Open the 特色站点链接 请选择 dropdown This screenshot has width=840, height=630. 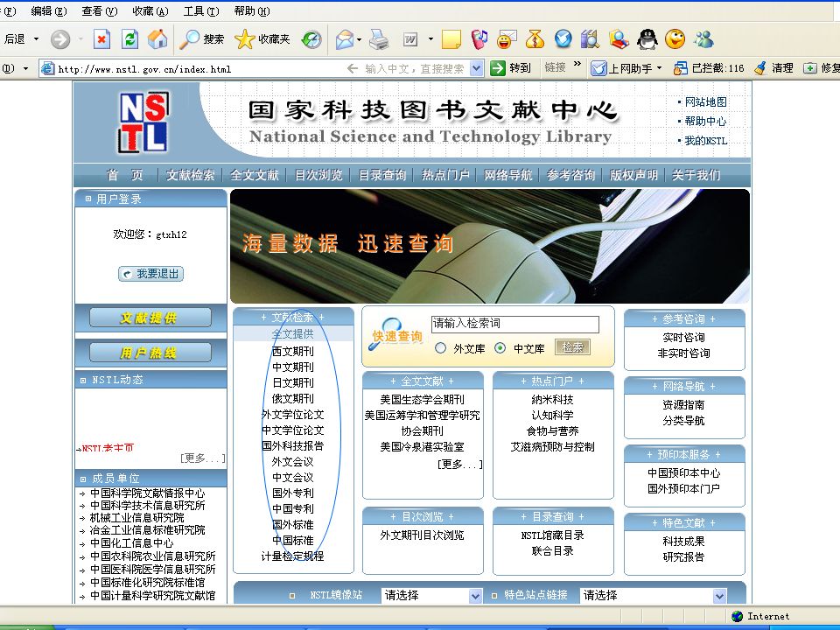tap(720, 595)
